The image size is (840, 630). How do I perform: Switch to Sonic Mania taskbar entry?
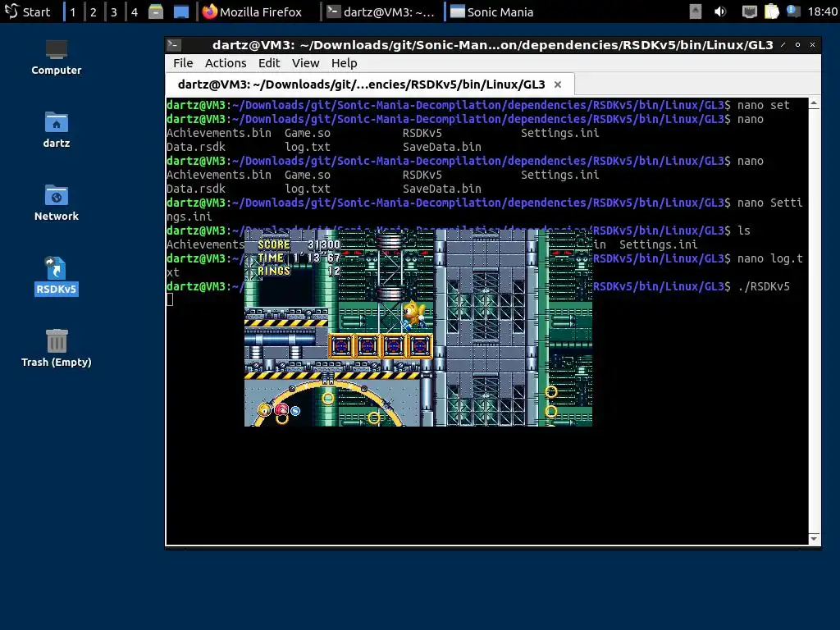tap(492, 11)
